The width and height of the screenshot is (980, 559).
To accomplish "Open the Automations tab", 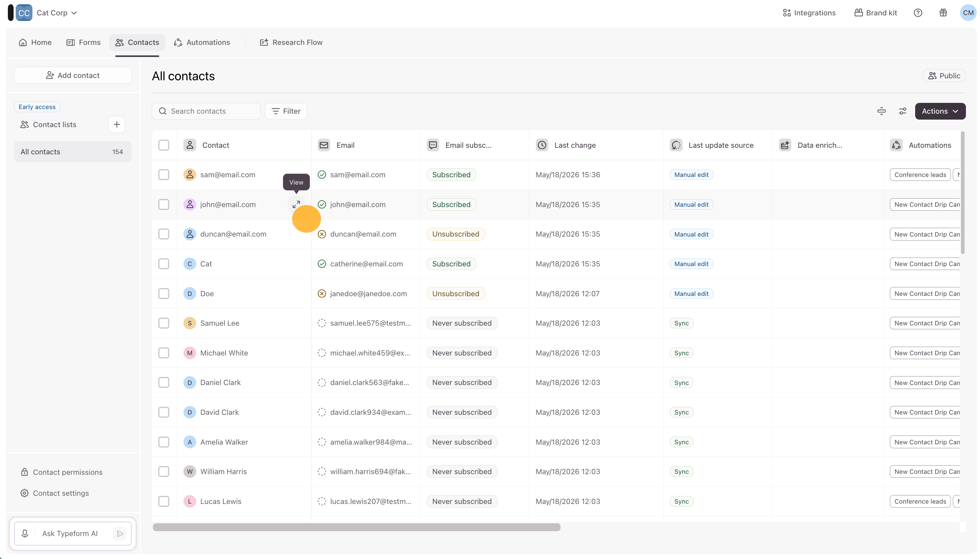I will [x=202, y=42].
